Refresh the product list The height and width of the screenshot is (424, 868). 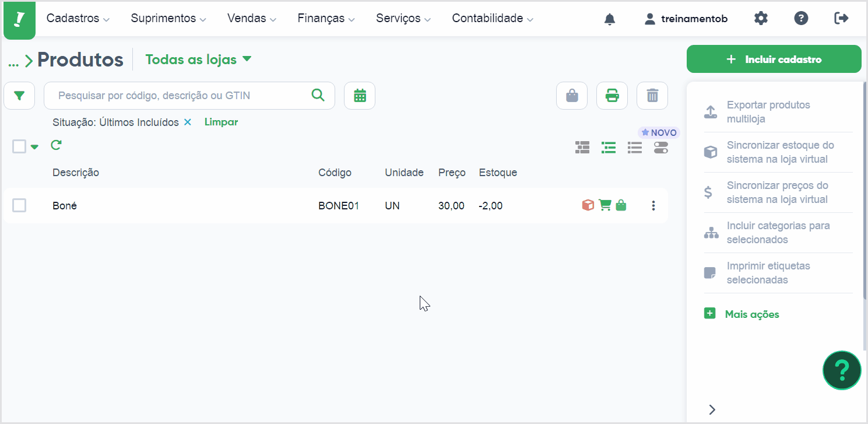(x=56, y=145)
